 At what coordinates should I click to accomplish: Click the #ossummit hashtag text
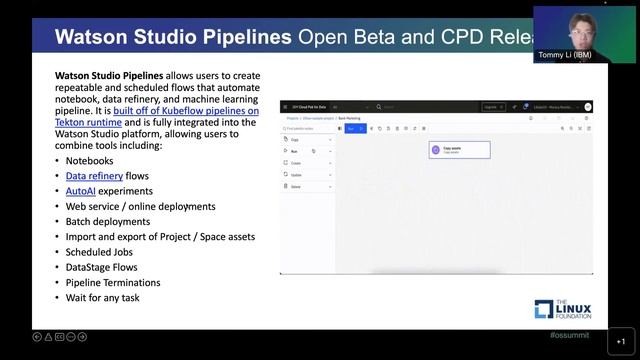[x=569, y=335]
